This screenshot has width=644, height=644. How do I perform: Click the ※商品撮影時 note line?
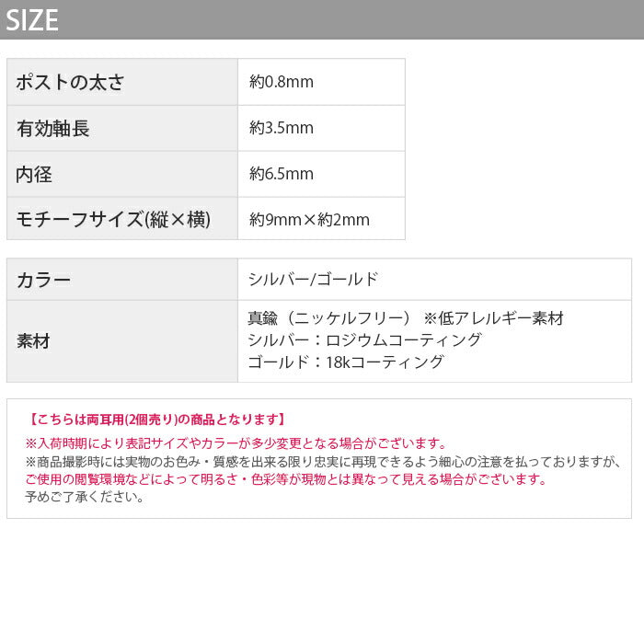coord(322,462)
